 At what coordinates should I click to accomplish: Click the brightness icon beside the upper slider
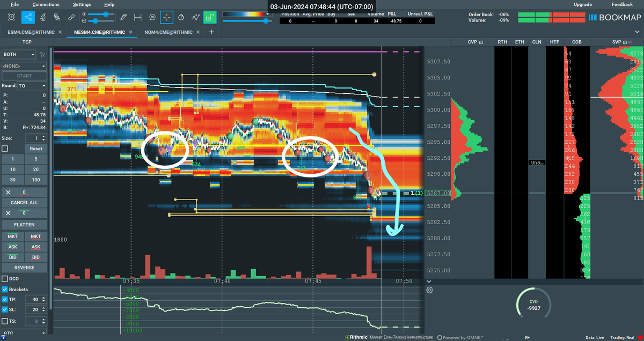click(x=85, y=13)
